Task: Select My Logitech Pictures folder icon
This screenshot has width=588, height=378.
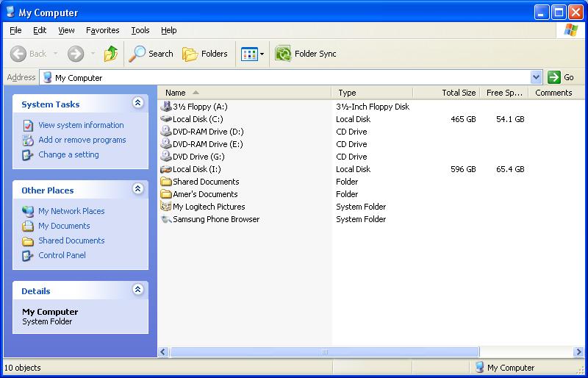Action: click(166, 207)
